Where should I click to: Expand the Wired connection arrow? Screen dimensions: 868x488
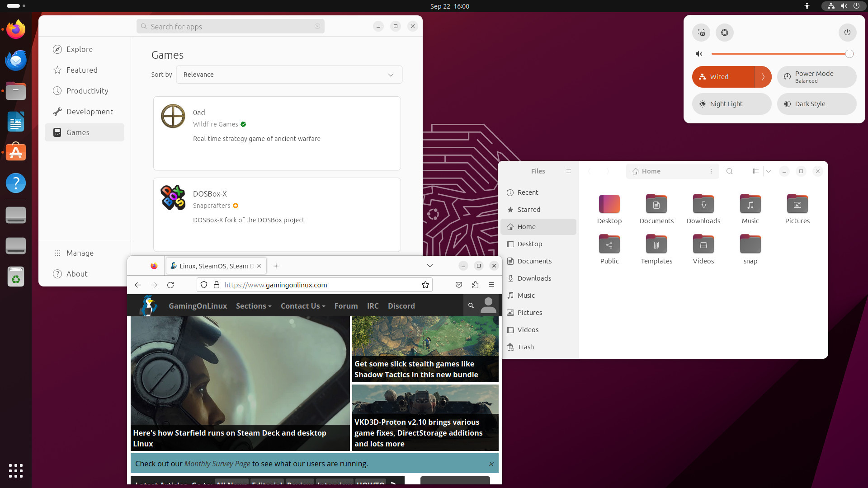pos(763,77)
